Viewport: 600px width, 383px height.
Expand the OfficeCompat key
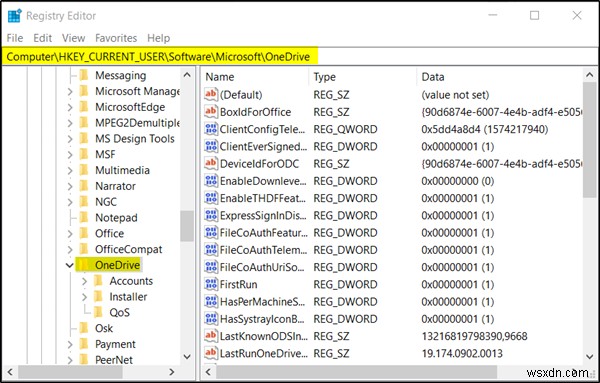pos(70,249)
